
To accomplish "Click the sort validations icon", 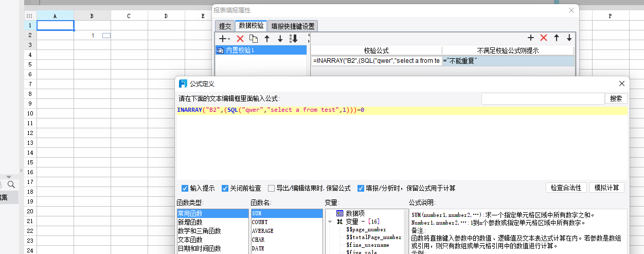I will click(294, 39).
